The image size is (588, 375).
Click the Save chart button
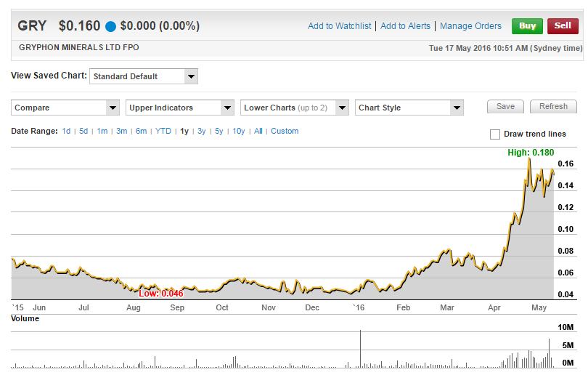click(x=505, y=107)
